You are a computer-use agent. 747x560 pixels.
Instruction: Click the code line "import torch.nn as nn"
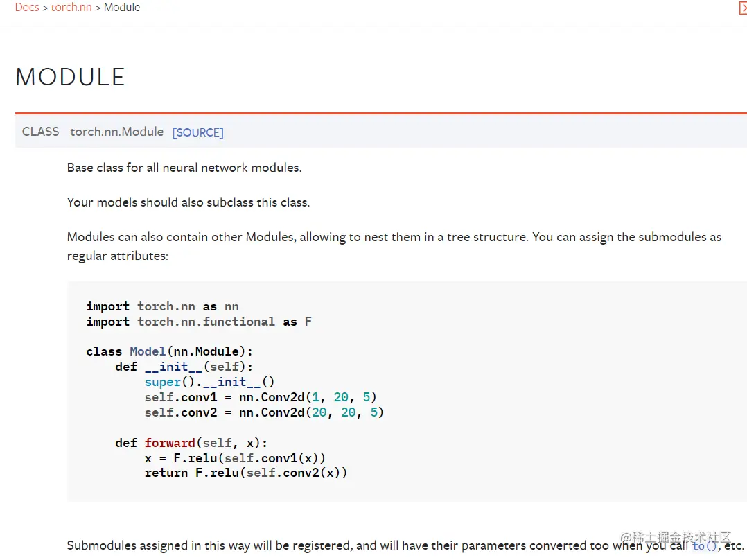coord(162,306)
